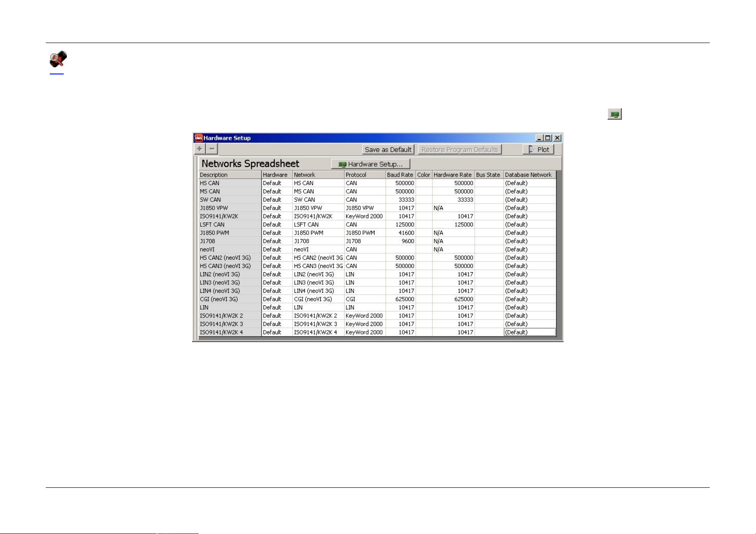Viewport: 756px width, 534px height.
Task: Click the Database Network column header
Action: 530,175
